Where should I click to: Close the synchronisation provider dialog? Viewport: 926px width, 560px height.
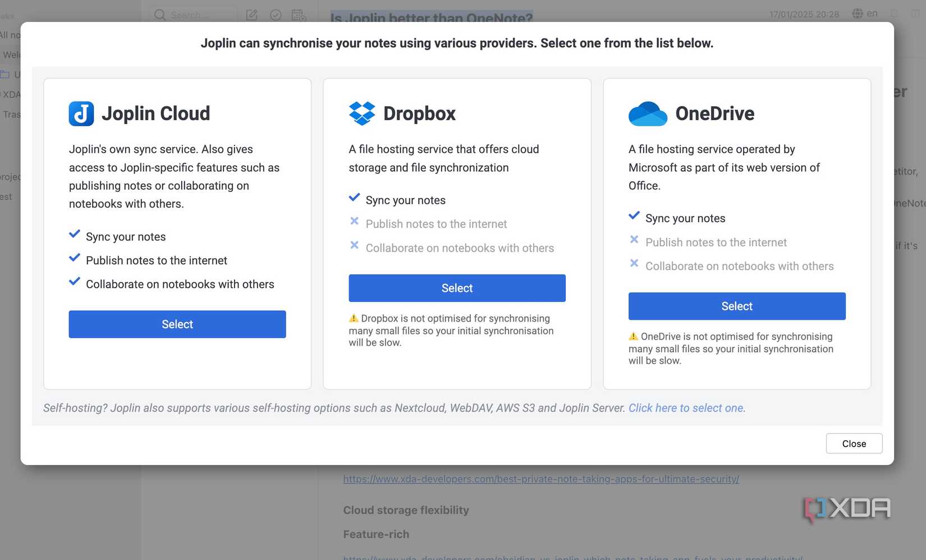pyautogui.click(x=854, y=443)
